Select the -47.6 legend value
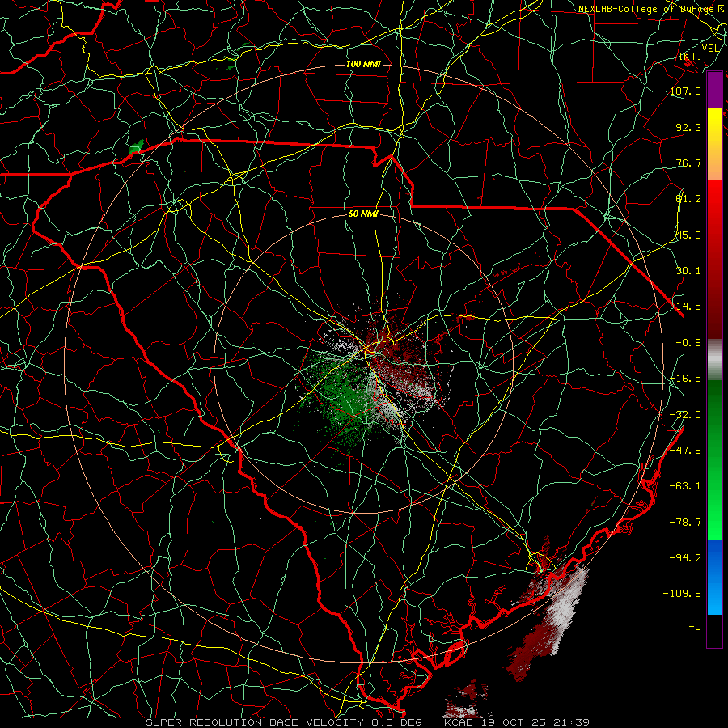728x728 pixels. [x=685, y=451]
